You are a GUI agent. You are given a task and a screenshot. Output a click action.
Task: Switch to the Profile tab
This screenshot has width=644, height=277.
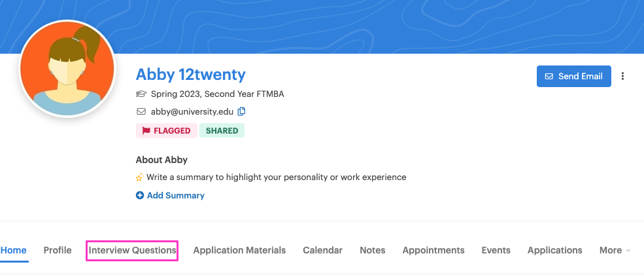click(x=58, y=250)
